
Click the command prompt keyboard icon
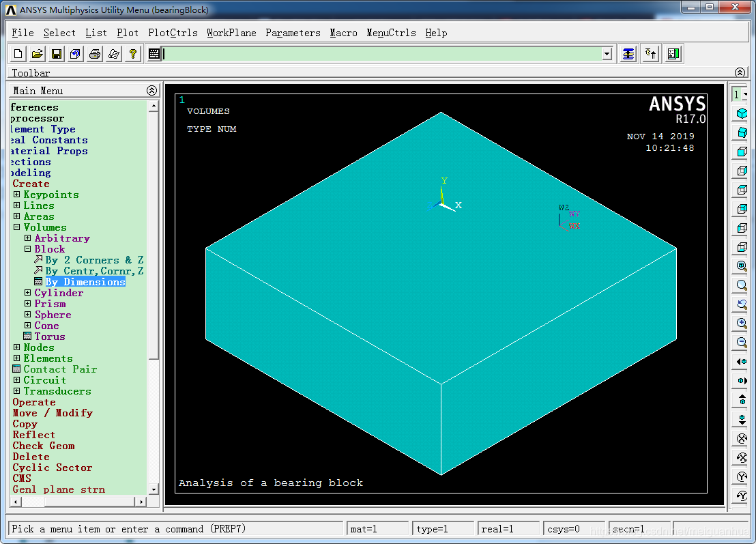pos(154,54)
